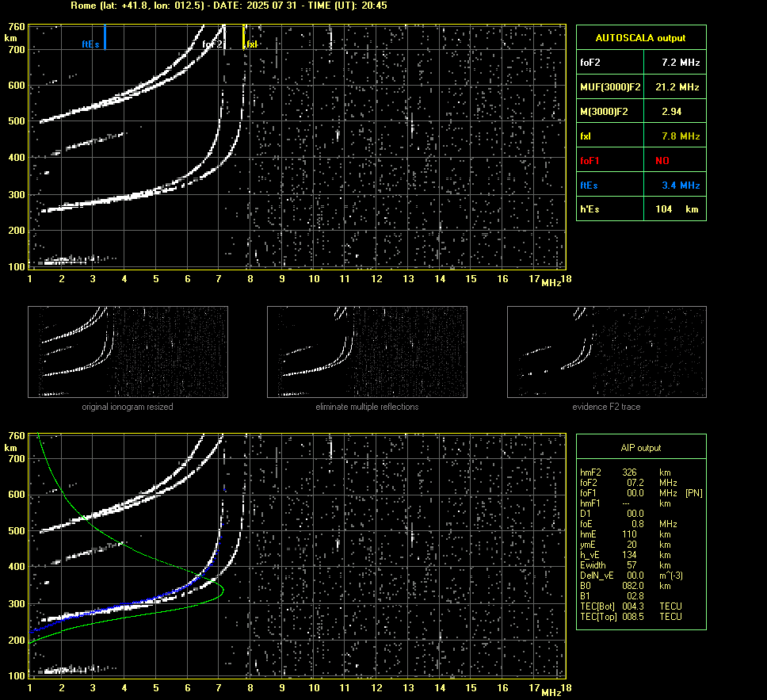Select the foE 0.8 value
Viewport: 767px width, 700px height.
click(x=638, y=524)
